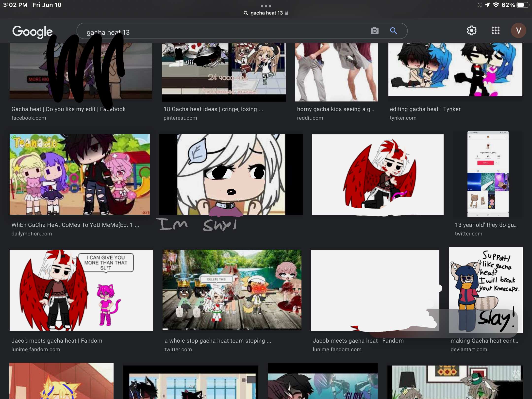Select the phone screenshot twitter thumbnail
This screenshot has width=532, height=399.
(x=488, y=174)
